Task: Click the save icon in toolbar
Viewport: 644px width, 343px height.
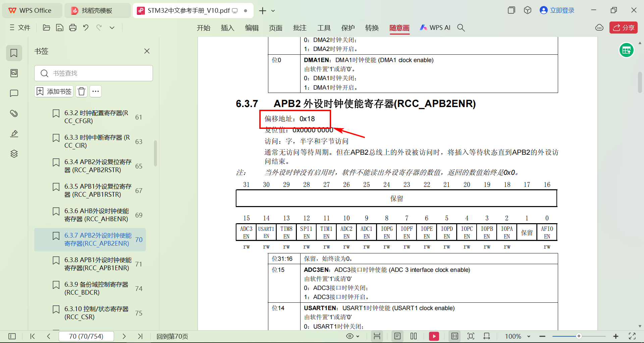Action: 60,28
